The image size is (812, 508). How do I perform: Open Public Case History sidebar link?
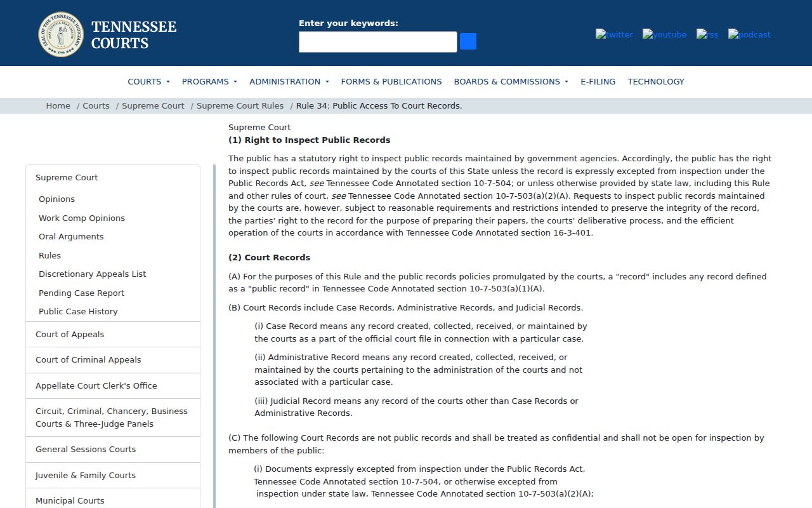(x=78, y=312)
